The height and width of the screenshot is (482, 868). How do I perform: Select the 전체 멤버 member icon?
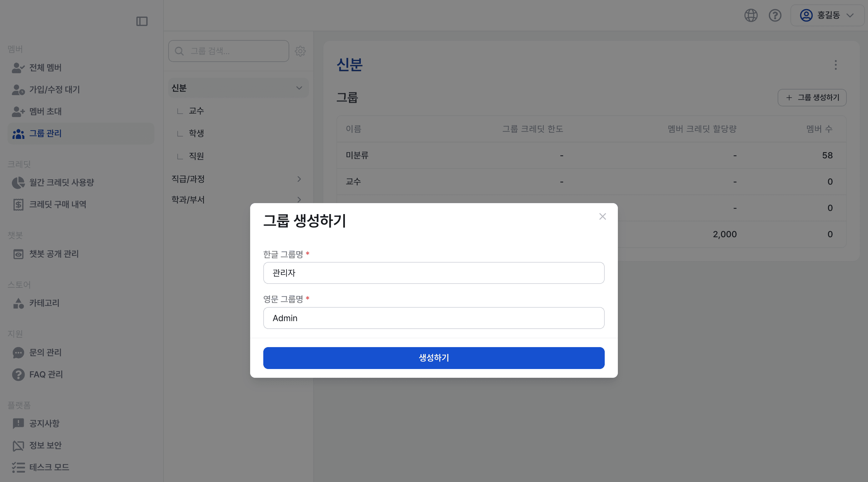coord(18,68)
